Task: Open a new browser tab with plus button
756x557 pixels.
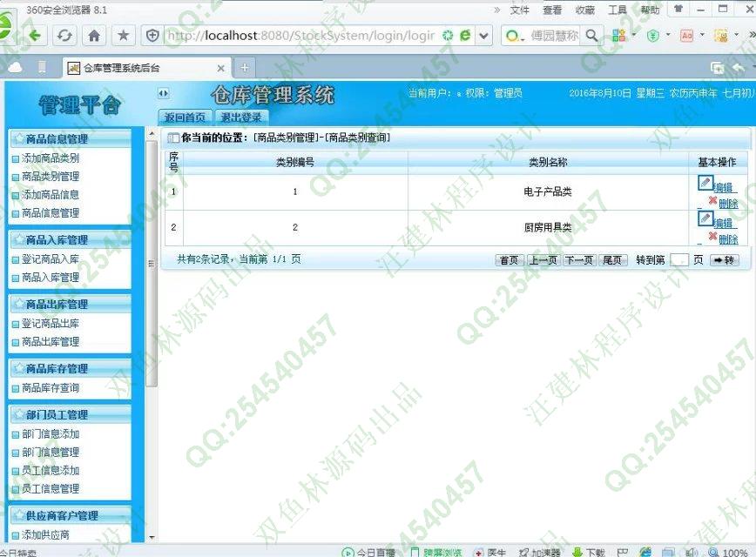Action: click(245, 68)
